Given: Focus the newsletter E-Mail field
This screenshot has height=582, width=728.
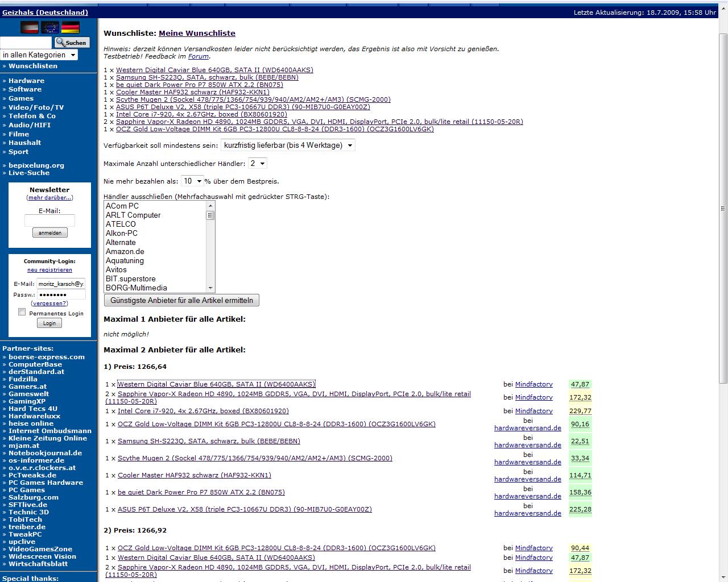Looking at the screenshot, I should click(x=50, y=221).
